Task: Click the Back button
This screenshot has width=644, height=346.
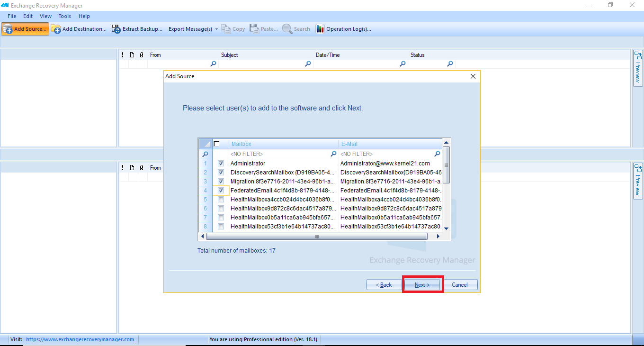Action: (x=384, y=285)
